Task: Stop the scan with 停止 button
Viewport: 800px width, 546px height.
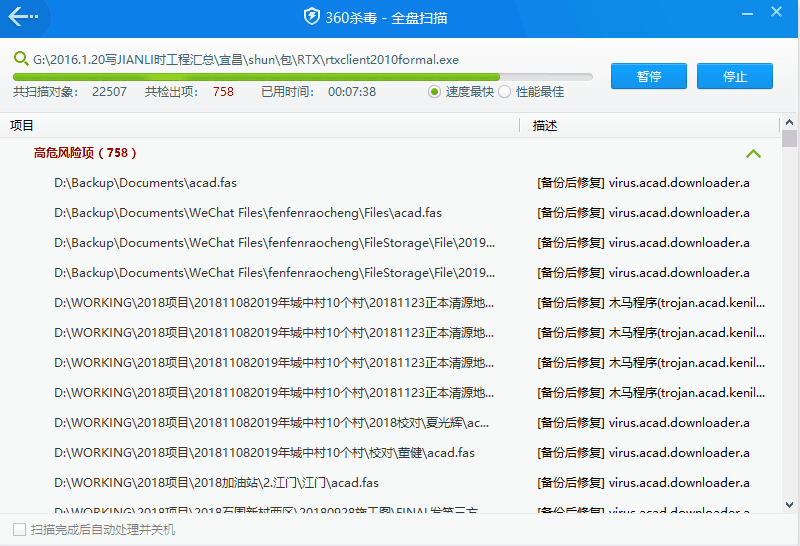Action: pos(735,76)
